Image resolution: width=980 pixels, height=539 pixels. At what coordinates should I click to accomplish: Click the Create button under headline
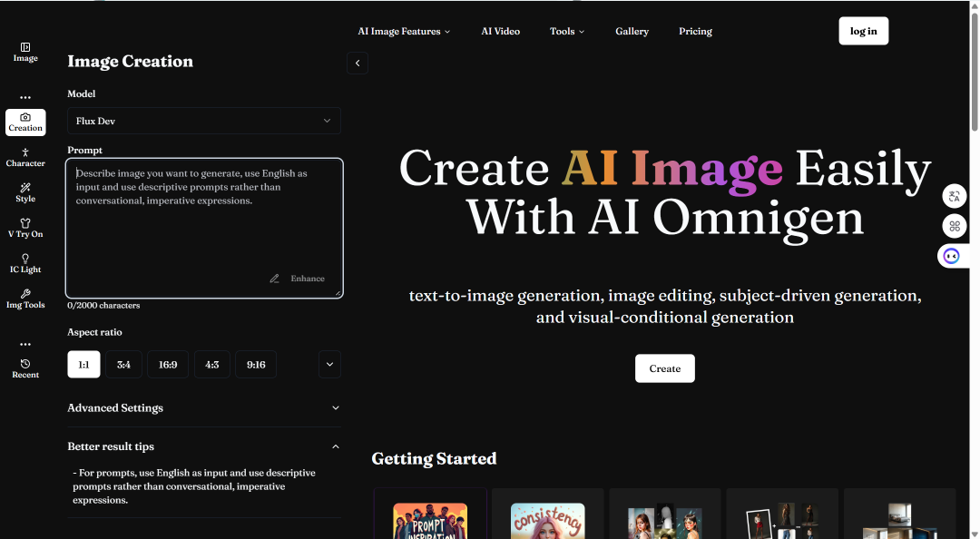point(664,368)
